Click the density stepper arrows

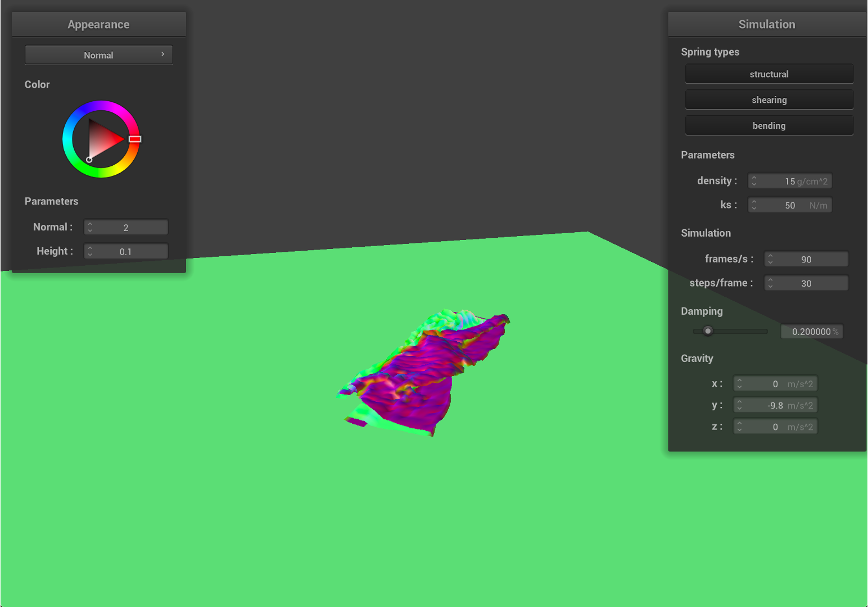[x=754, y=181]
